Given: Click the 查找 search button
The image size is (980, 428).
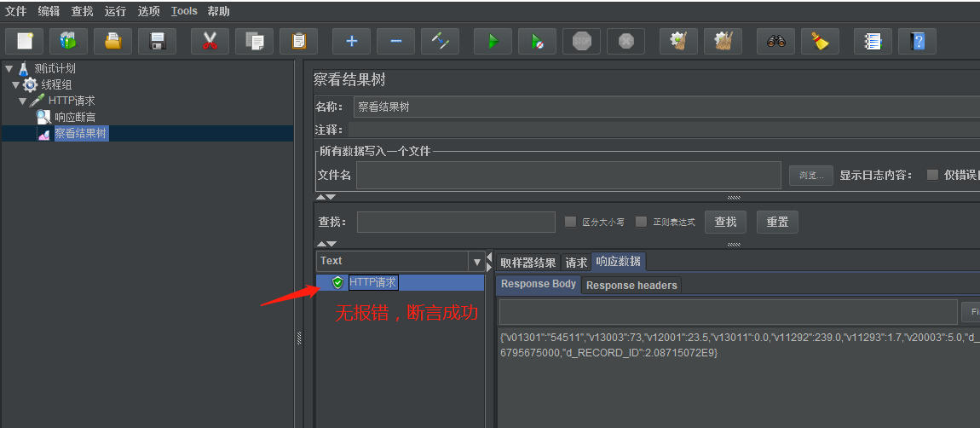Looking at the screenshot, I should (725, 222).
